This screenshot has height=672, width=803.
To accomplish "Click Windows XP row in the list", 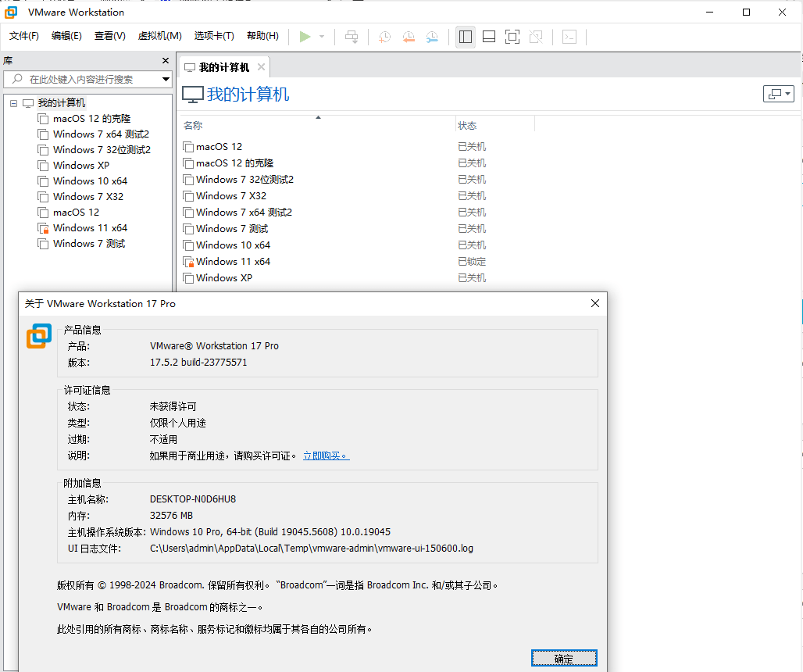I will (359, 278).
